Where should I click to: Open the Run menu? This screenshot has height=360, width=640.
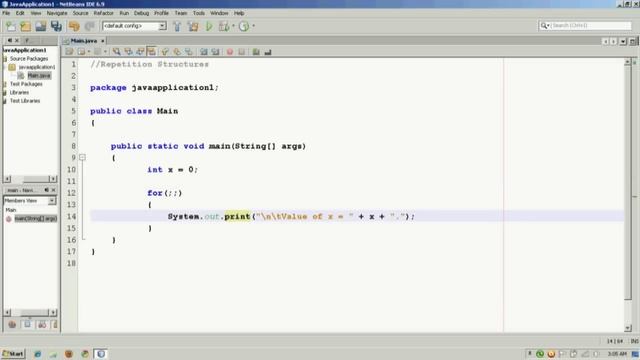pyautogui.click(x=124, y=13)
